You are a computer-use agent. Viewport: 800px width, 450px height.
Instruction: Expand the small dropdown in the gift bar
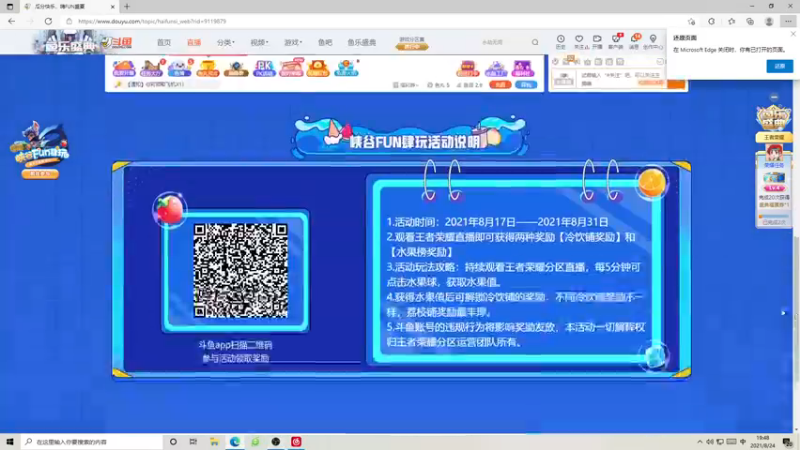click(x=406, y=85)
